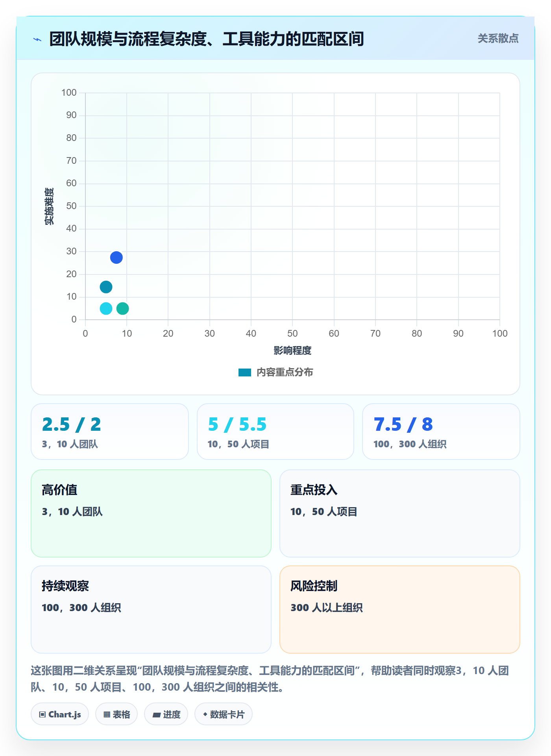This screenshot has height=756, width=551.
Task: Click 100，300 人组织 inside the 持续观察 card
Action: coord(81,608)
